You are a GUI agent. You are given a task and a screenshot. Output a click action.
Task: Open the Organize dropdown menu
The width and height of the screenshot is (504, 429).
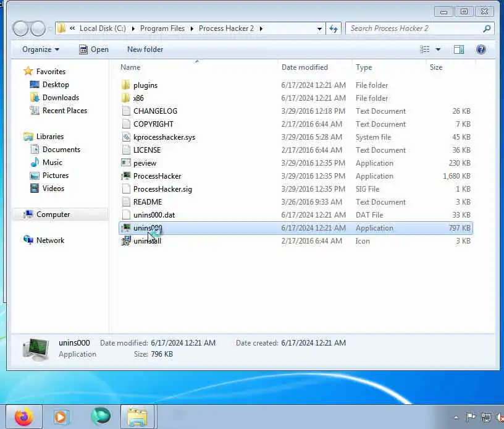point(41,49)
